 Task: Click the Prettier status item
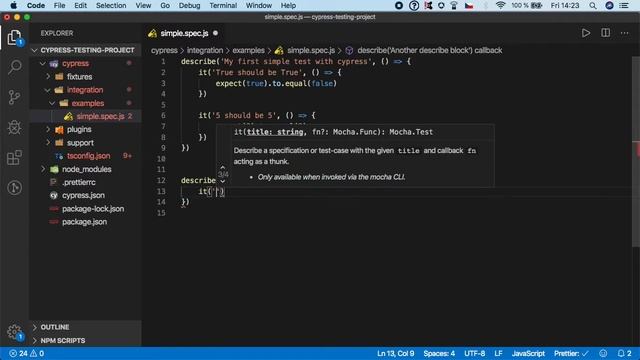(571, 353)
